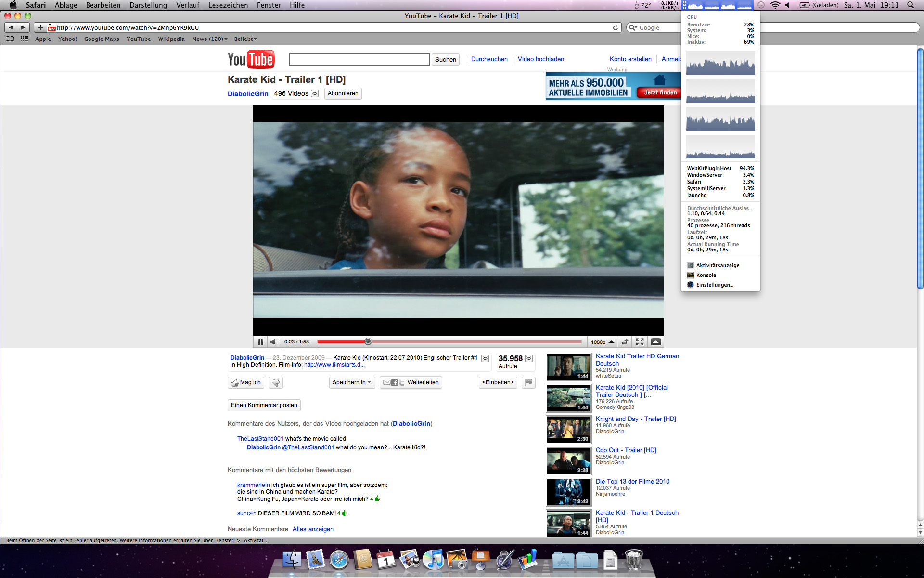This screenshot has height=578, width=924.
Task: Open the Video hochladen link
Action: pos(540,59)
